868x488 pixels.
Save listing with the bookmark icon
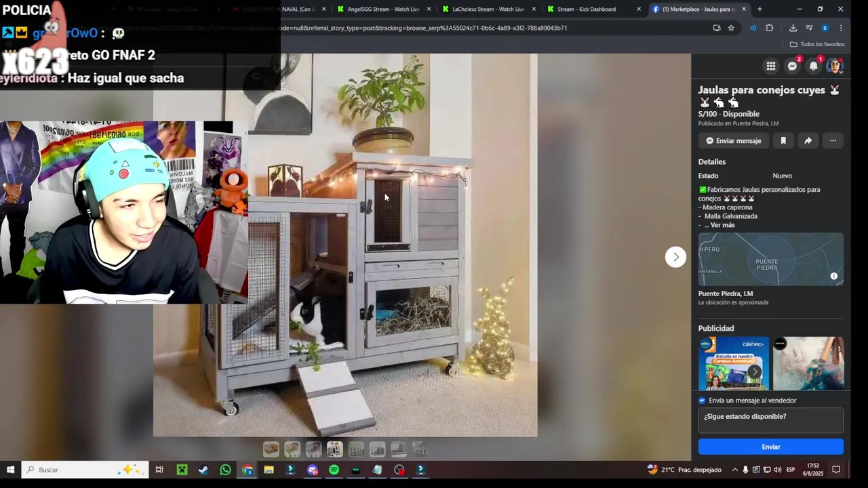pyautogui.click(x=783, y=141)
